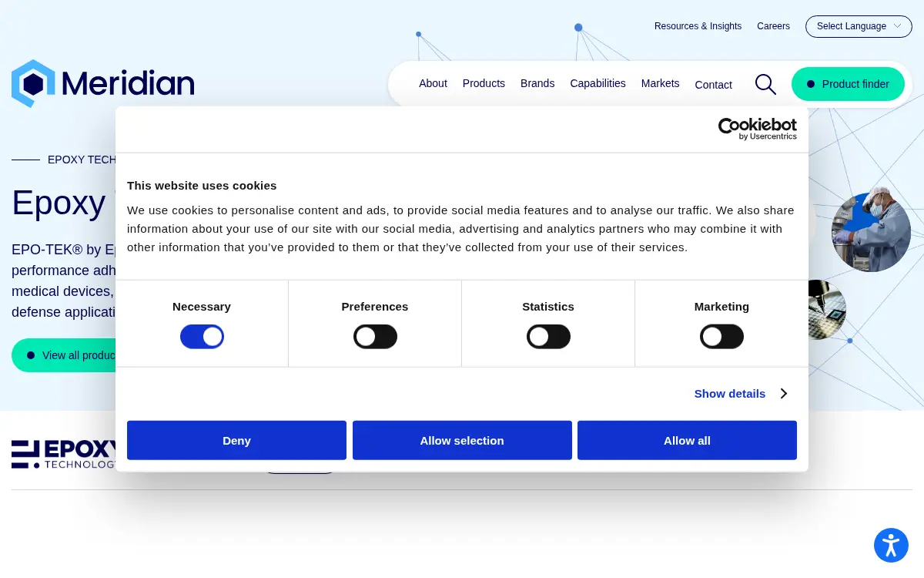
Task: Open the site search magnifier icon
Action: tap(765, 84)
